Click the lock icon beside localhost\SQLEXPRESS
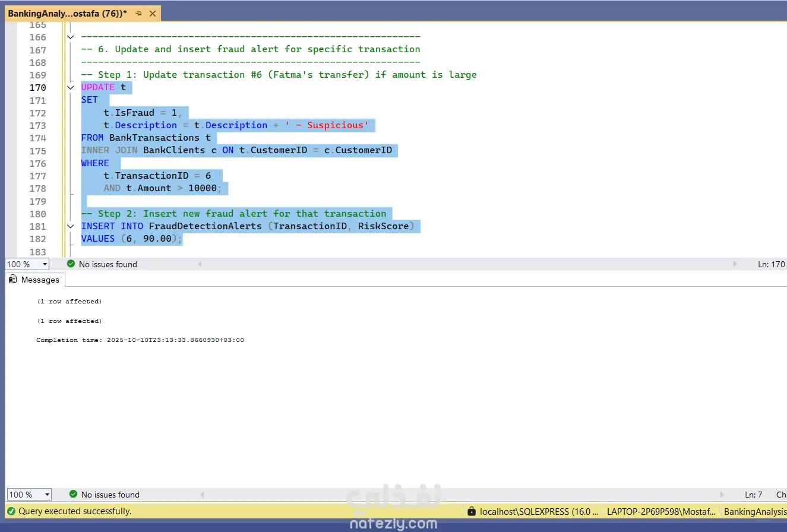Viewport: 787px width, 532px height. [472, 511]
